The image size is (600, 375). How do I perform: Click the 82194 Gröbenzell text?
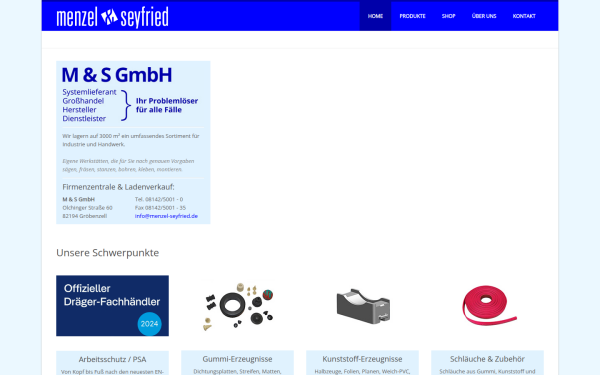[x=85, y=216]
